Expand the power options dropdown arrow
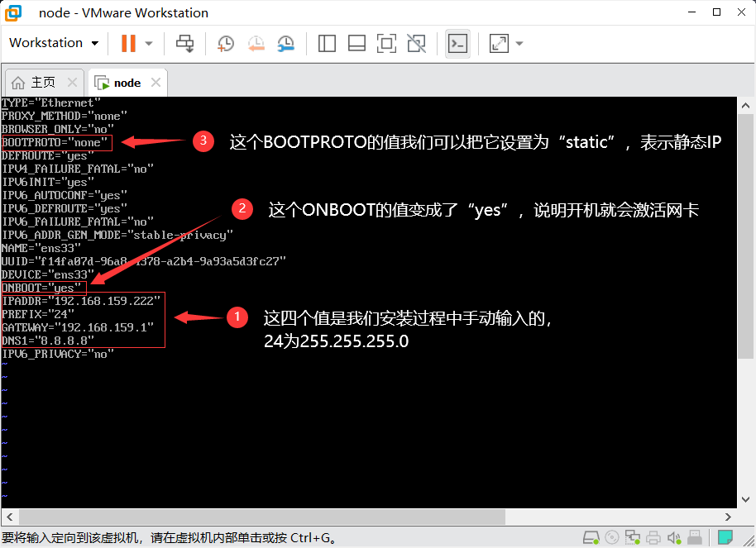This screenshot has width=756, height=548. [149, 43]
